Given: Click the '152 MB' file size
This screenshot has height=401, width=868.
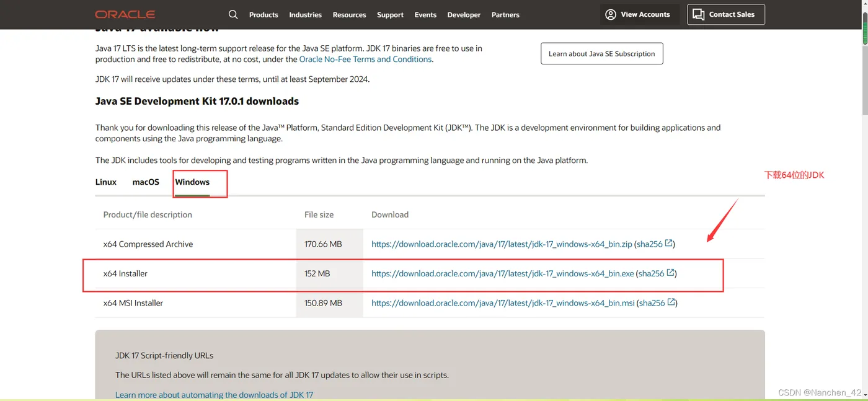Looking at the screenshot, I should tap(317, 273).
